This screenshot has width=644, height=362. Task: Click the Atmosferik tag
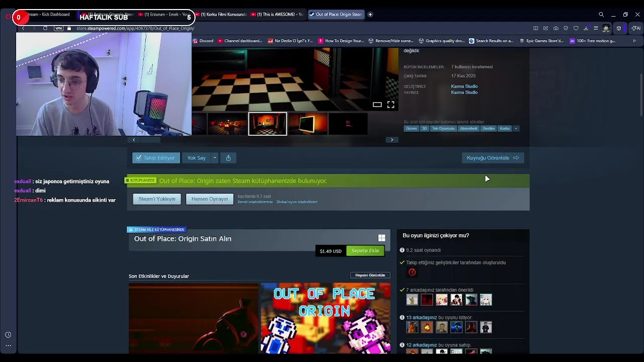468,128
